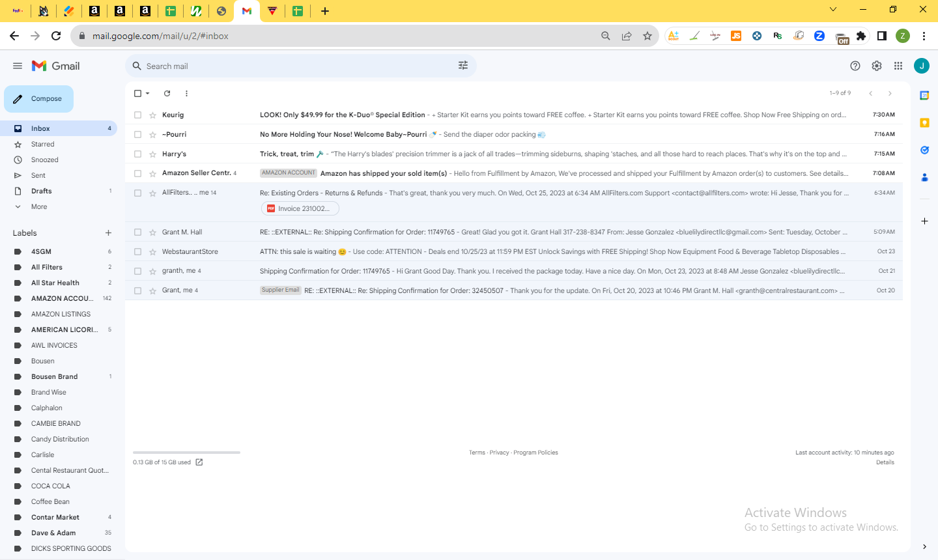Viewport: 938px width, 560px height.
Task: Go back in browser history
Action: [x=14, y=36]
